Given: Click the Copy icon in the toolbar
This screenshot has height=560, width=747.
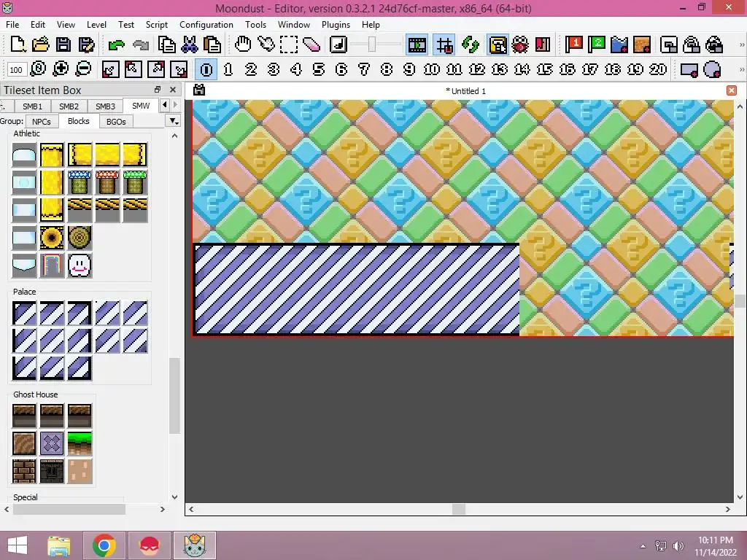Looking at the screenshot, I should click(x=167, y=44).
